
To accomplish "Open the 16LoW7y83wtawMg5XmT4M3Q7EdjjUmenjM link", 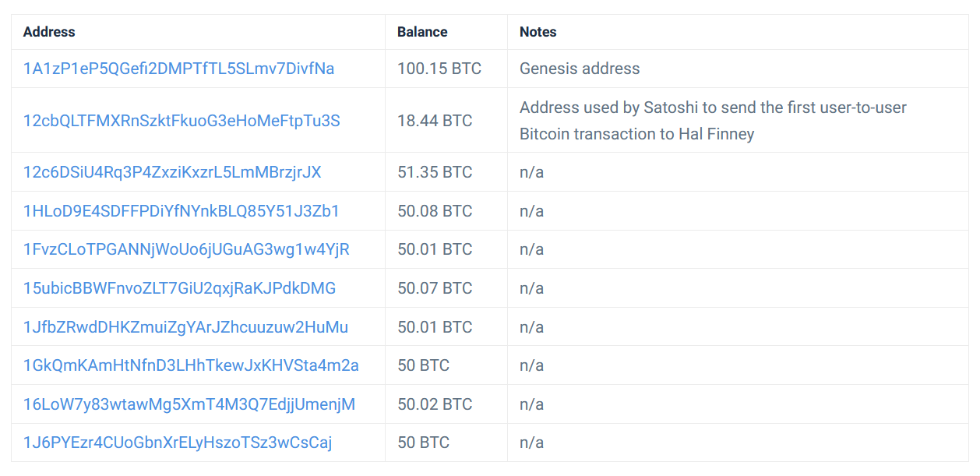I will coord(189,404).
